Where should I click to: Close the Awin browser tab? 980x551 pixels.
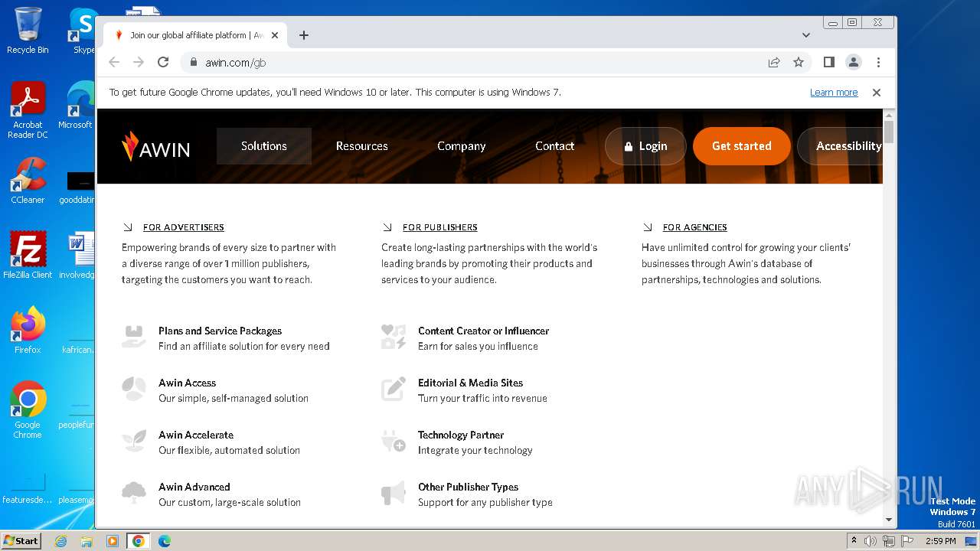[x=275, y=35]
